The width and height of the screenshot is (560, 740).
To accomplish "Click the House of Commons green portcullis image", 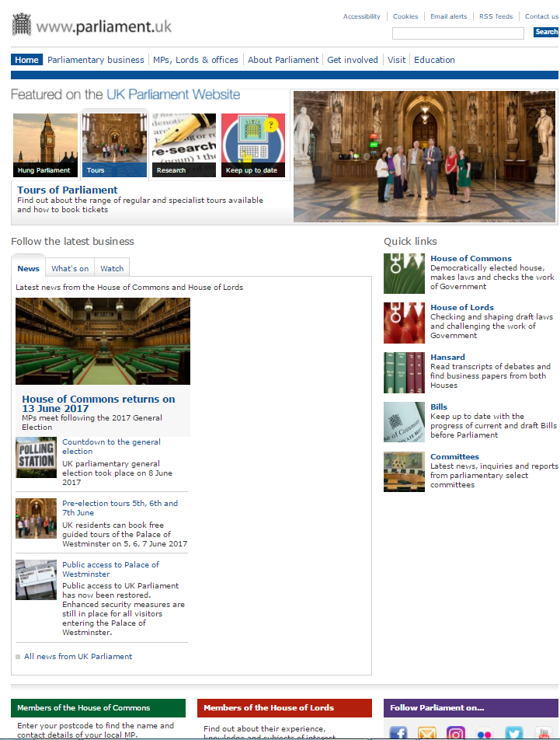I will click(404, 274).
